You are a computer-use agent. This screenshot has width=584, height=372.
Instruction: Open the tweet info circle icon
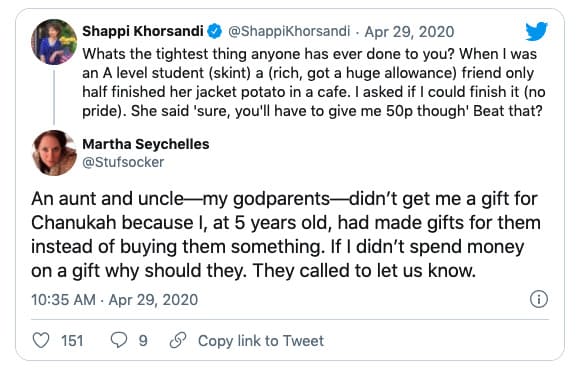(539, 299)
